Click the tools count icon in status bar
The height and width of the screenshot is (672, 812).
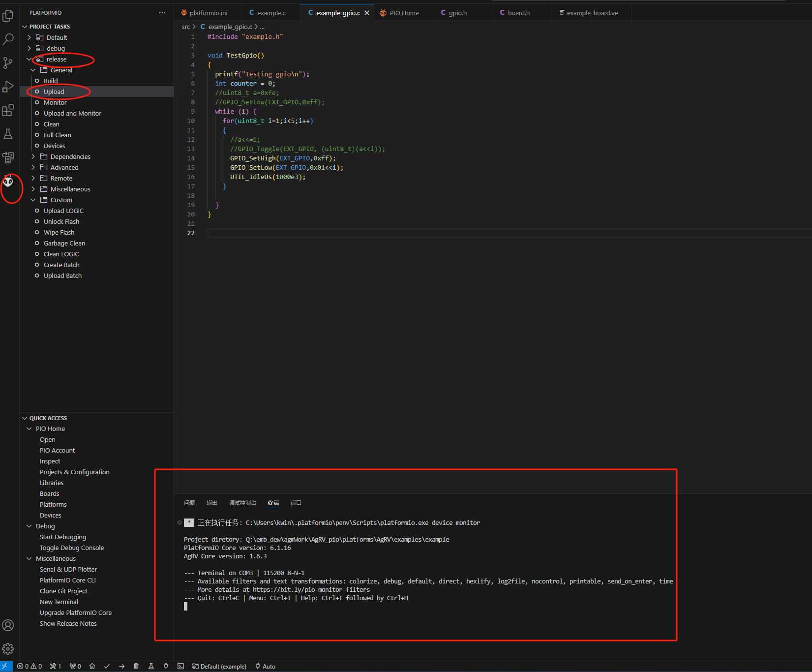pyautogui.click(x=56, y=666)
